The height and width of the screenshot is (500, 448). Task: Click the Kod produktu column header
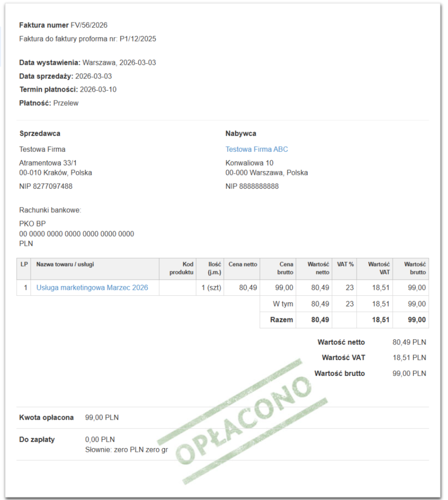point(181,268)
